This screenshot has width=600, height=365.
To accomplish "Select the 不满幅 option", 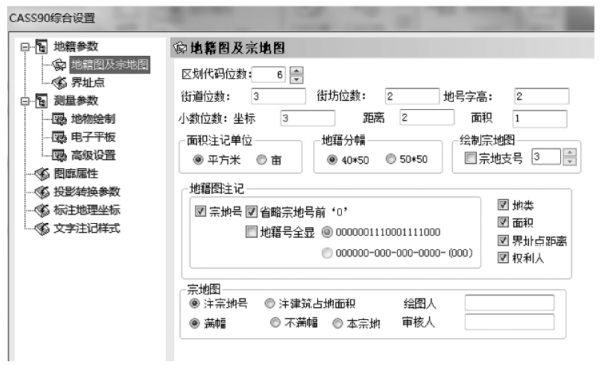I will pos(275,323).
